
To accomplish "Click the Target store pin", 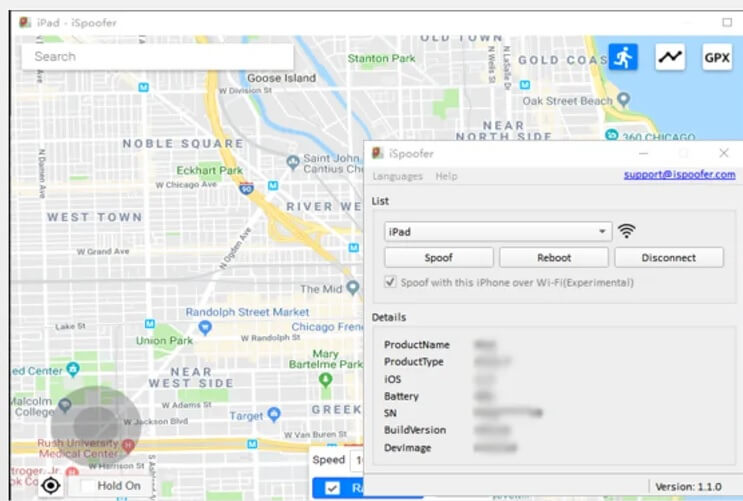I will (274, 414).
